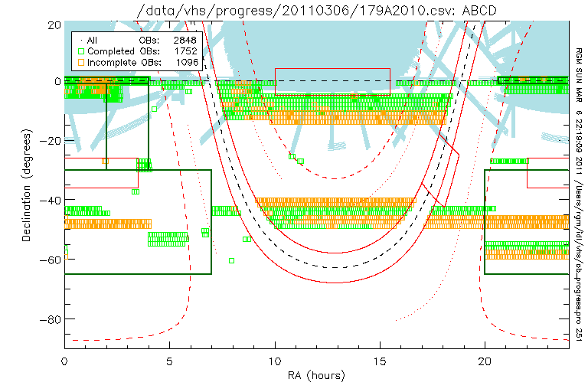Click the isolated gray square near Dec -60
Image resolution: width=588 pixels, height=392 pixels.
click(x=231, y=260)
